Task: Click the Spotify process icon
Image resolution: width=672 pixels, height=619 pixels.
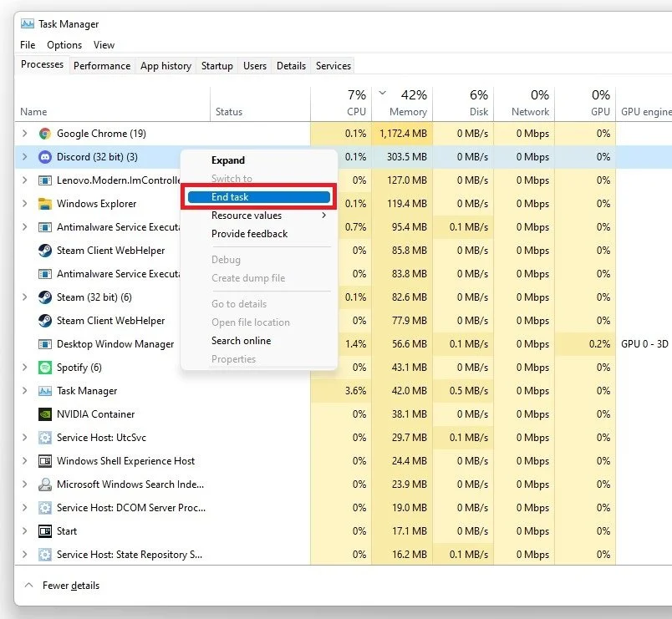Action: (x=44, y=368)
